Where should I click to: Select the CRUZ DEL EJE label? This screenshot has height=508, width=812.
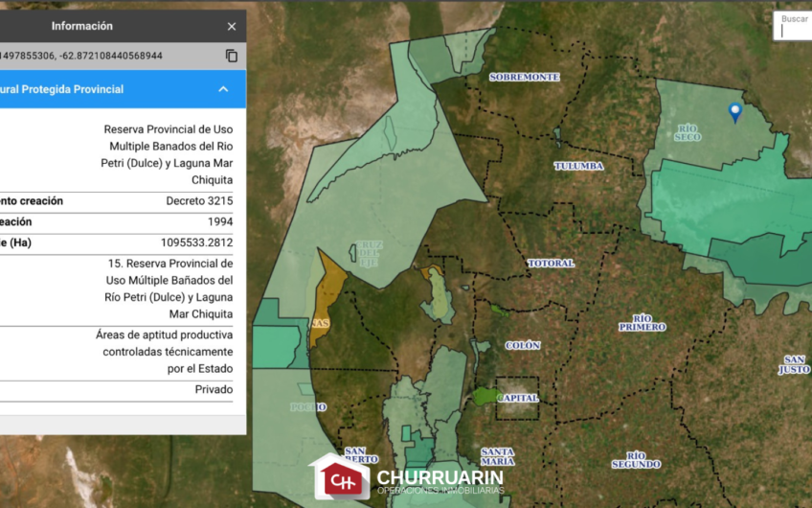[369, 253]
